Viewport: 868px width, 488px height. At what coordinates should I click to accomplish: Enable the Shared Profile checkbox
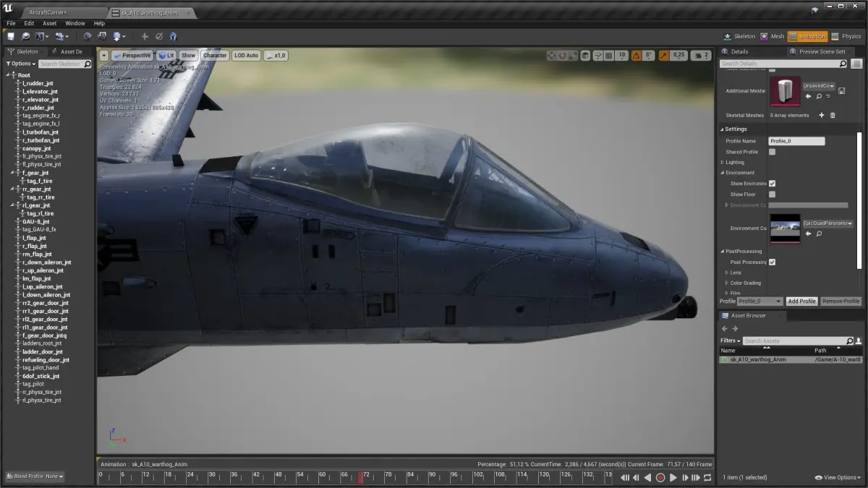click(772, 152)
